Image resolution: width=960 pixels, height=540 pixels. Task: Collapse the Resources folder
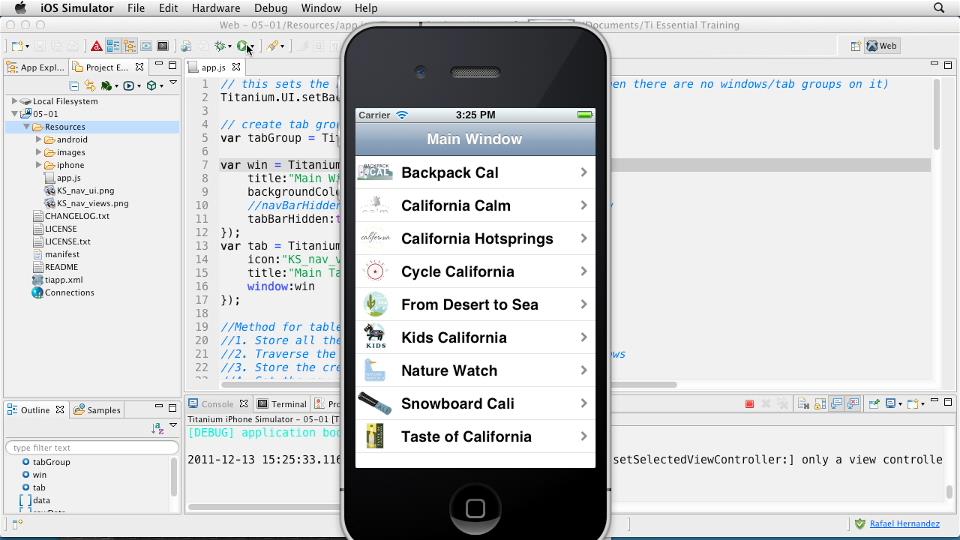click(x=26, y=127)
